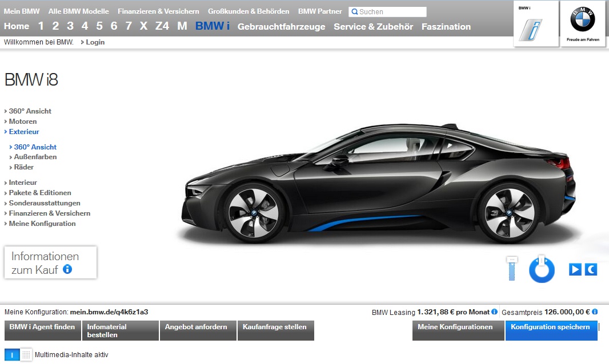Click the BMW roundel logo
The height and width of the screenshot is (364, 609).
582,21
